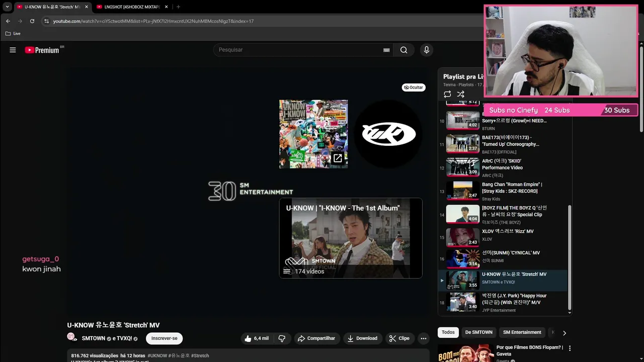This screenshot has width=644, height=362.
Task: Select the SM Entertainment filter chip
Action: click(522, 332)
